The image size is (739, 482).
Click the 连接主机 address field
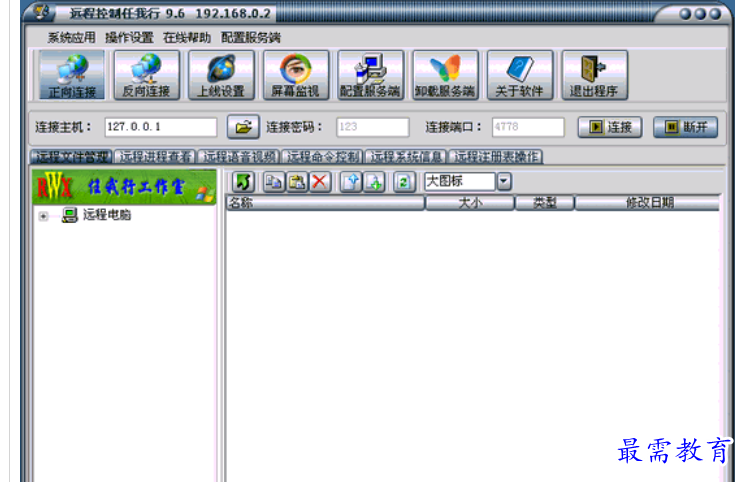(x=161, y=127)
